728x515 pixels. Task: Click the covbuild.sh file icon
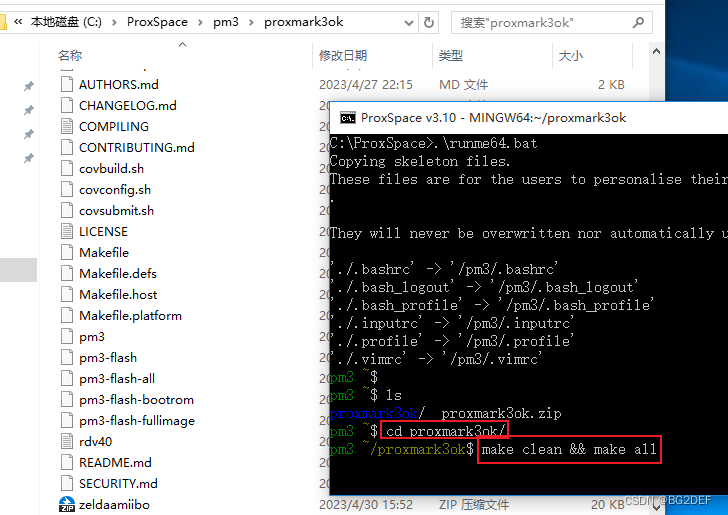(x=67, y=169)
